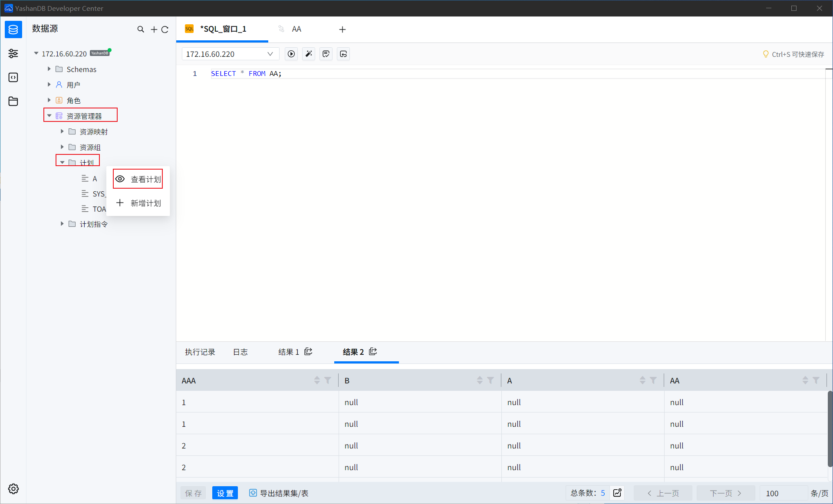Format SQL using the magic wand icon
The height and width of the screenshot is (504, 833).
309,54
